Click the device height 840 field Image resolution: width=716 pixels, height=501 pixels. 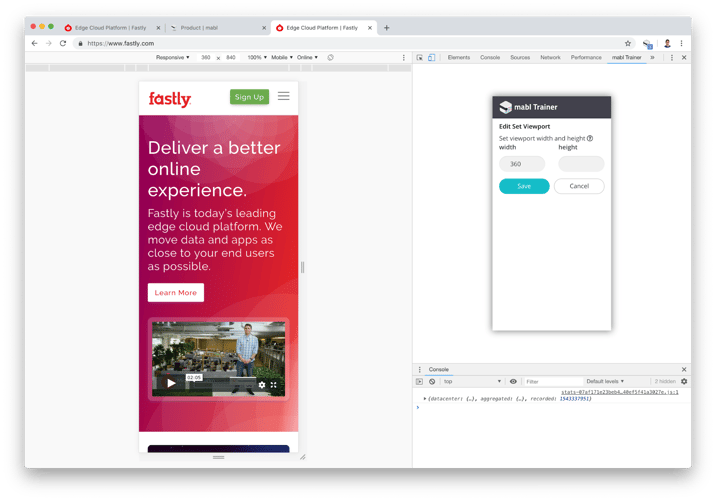click(231, 58)
